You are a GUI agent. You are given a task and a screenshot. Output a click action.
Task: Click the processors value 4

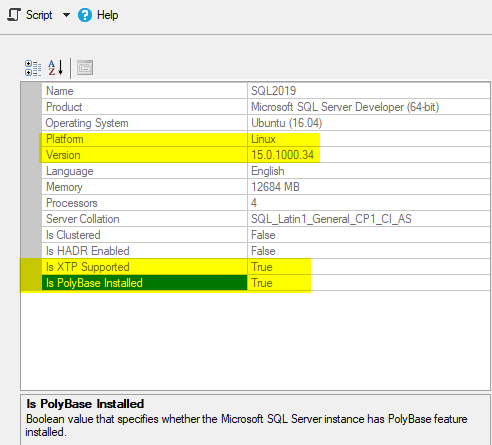[x=254, y=203]
